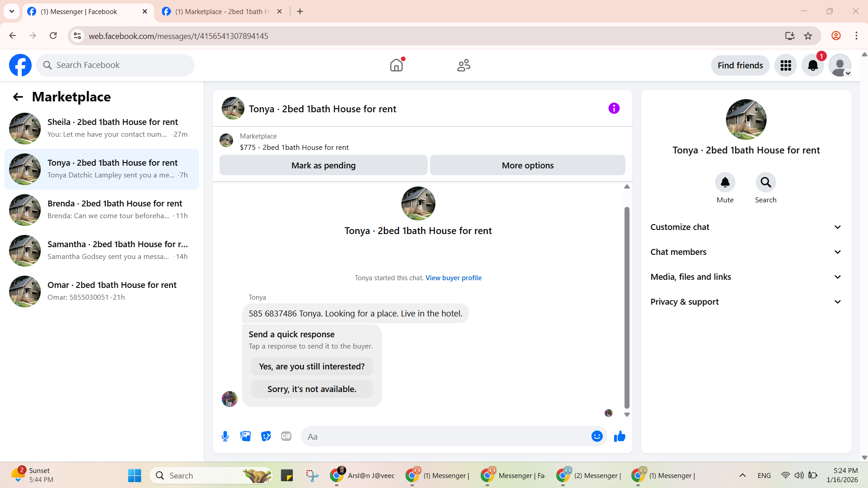Click the browser address bar URL
The height and width of the screenshot is (488, 868).
coord(178,36)
